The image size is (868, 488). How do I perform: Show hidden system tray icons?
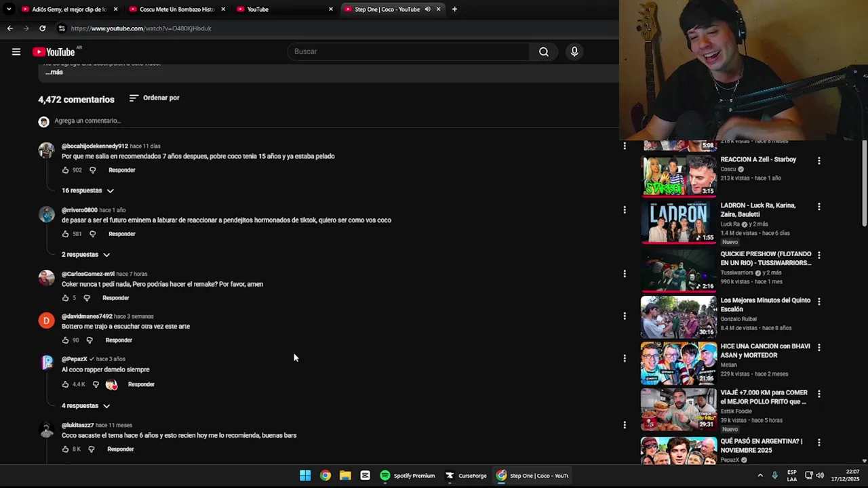[760, 476]
